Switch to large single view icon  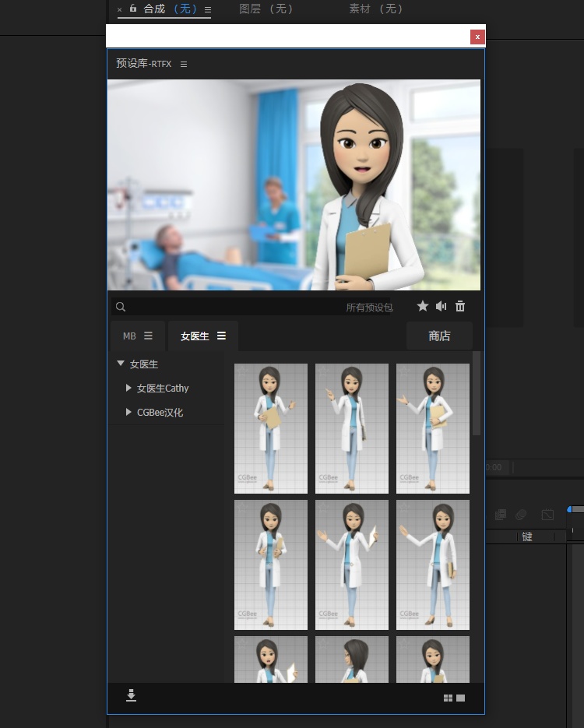click(x=460, y=698)
